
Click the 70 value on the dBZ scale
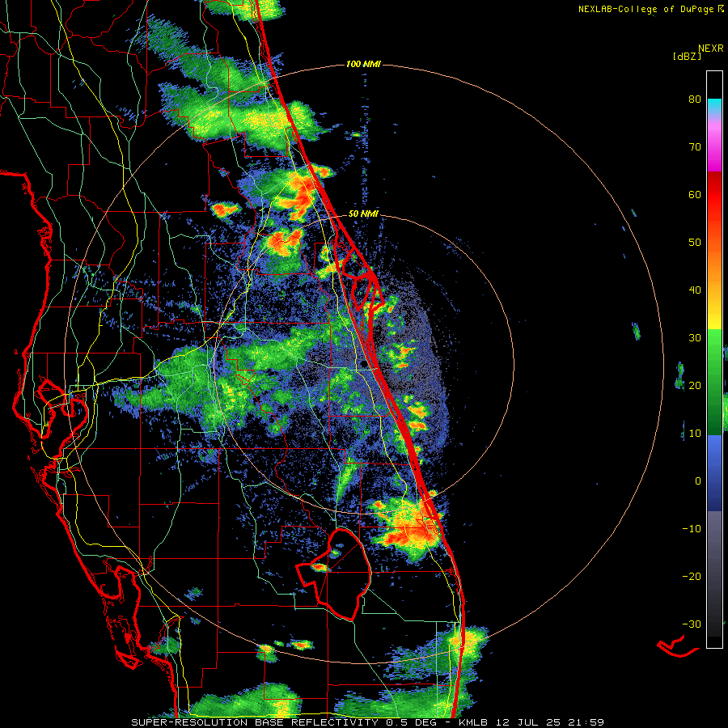pyautogui.click(x=695, y=147)
